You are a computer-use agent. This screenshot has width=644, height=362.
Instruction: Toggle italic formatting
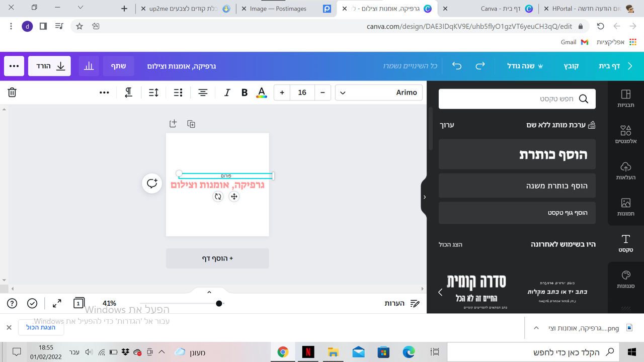(227, 93)
